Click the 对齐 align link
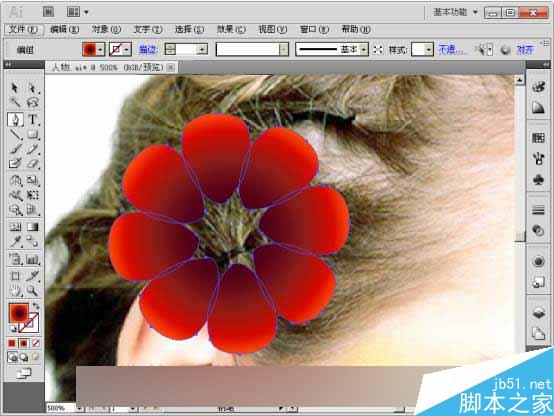Image resolution: width=554 pixels, height=416 pixels. [x=525, y=49]
